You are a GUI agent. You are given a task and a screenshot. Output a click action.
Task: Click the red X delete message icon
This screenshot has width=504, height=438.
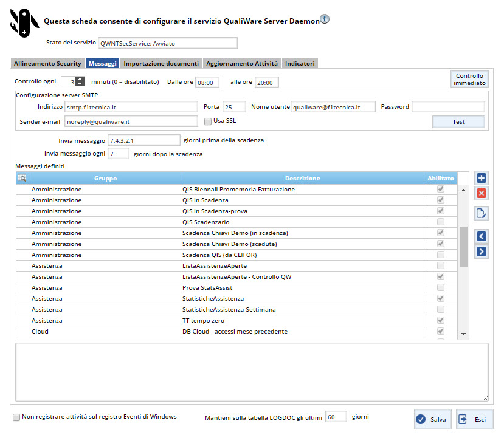pyautogui.click(x=482, y=193)
